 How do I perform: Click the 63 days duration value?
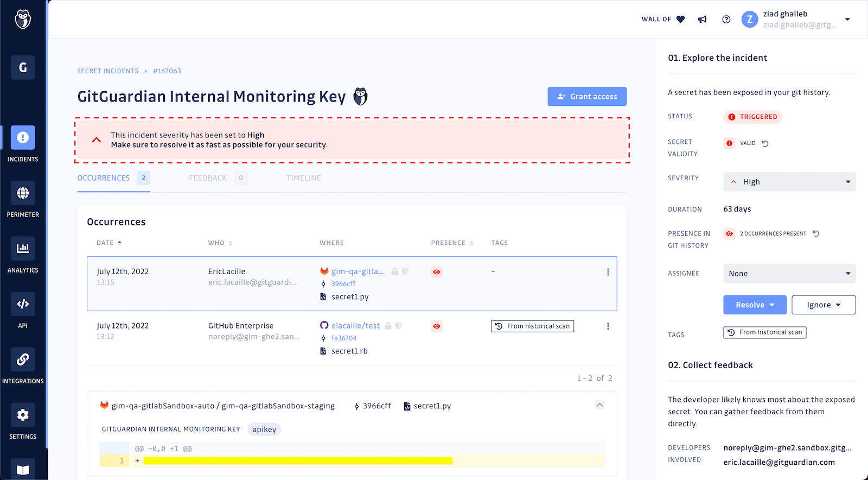(737, 209)
